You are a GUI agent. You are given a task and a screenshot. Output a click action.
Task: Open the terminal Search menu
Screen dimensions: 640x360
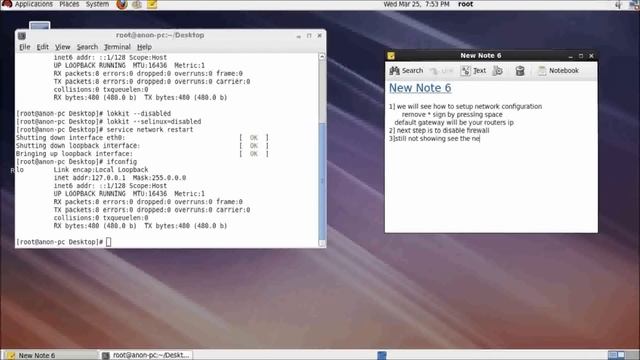click(87, 47)
